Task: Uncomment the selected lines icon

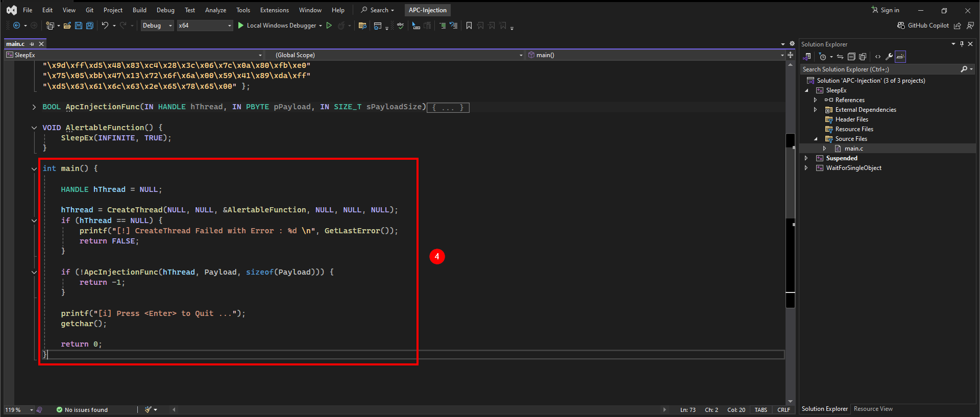Action: tap(453, 26)
